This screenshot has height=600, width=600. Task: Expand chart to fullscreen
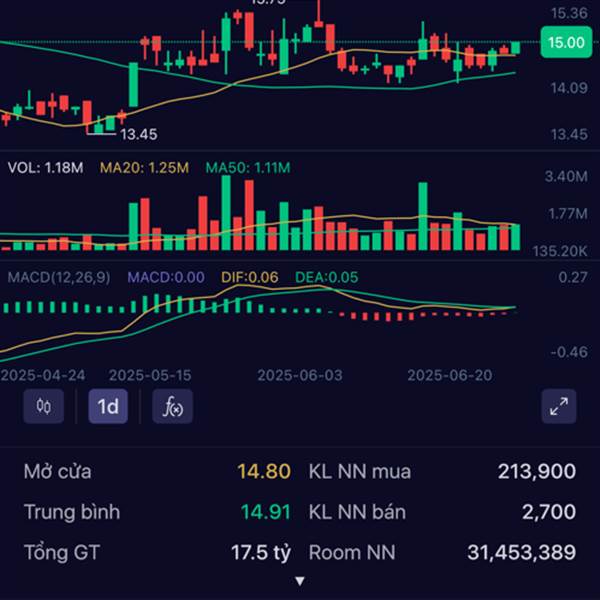(559, 406)
